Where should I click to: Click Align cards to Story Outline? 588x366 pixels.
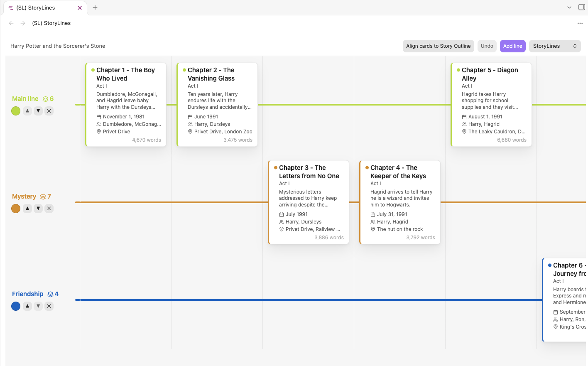point(439,46)
